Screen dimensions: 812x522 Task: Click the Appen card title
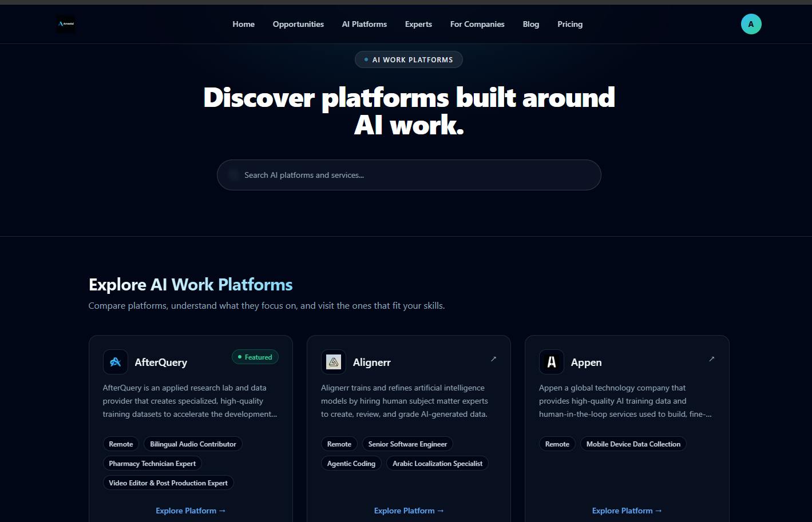pyautogui.click(x=587, y=362)
